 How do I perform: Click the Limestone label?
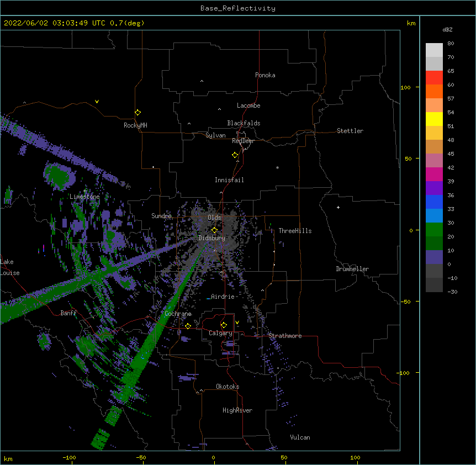click(84, 197)
